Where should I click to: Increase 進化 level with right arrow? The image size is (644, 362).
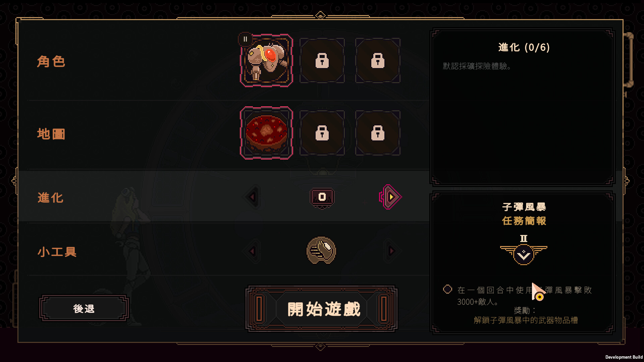click(x=390, y=197)
